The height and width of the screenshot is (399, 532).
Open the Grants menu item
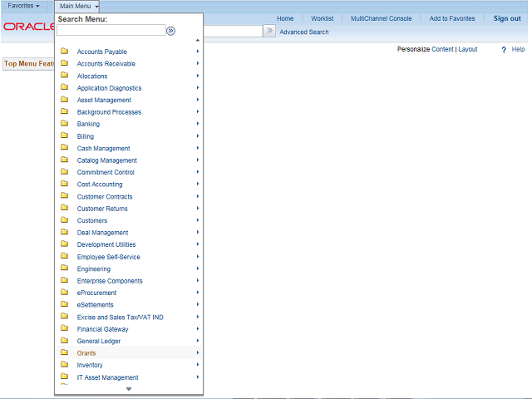[86, 353]
